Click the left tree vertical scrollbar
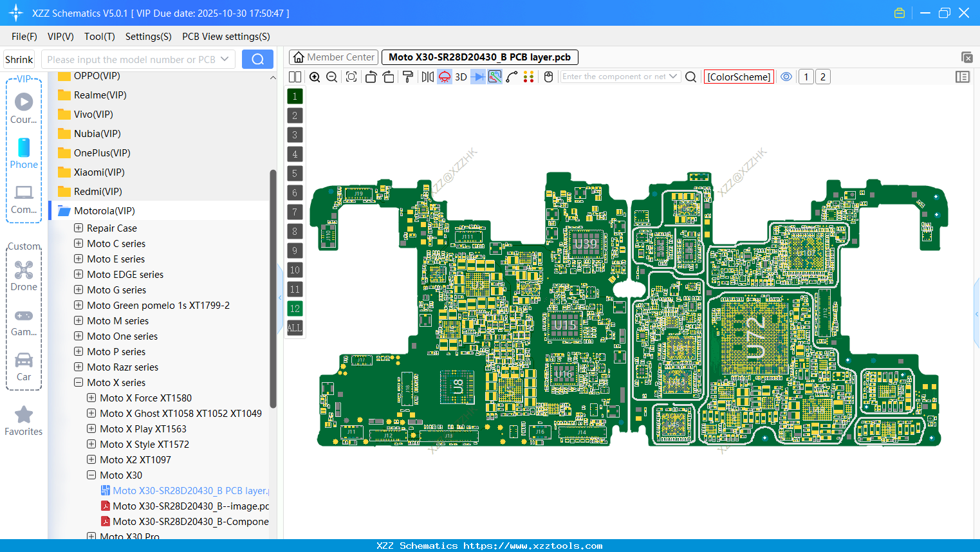The height and width of the screenshot is (552, 980). click(x=273, y=288)
